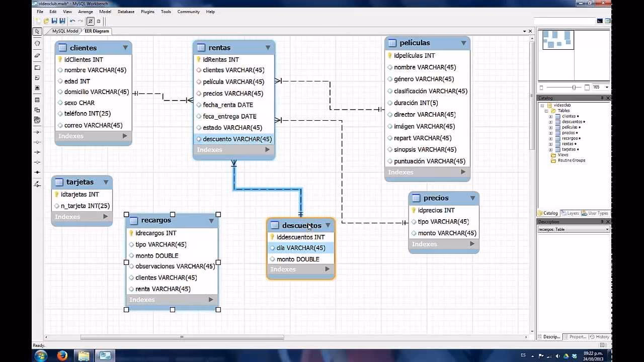This screenshot has height=362, width=644.
Task: Select n_tarjeta INT(25) column in tarjetas
Action: (82, 206)
